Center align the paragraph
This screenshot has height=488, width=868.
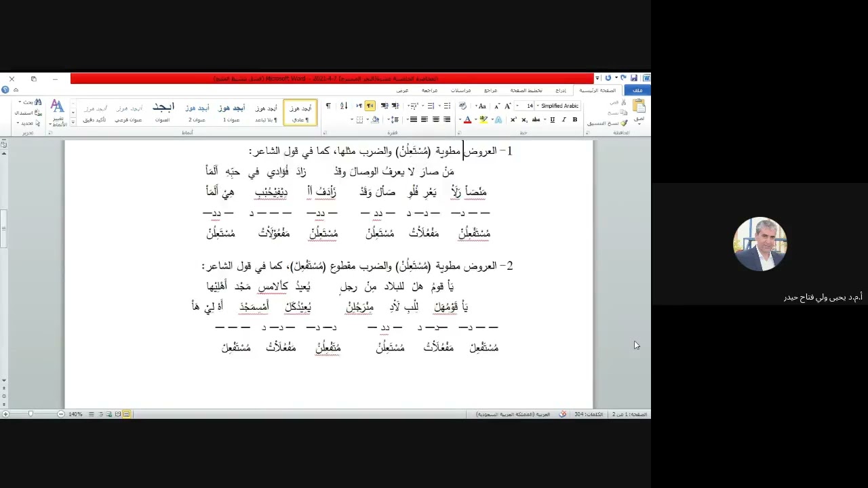[436, 120]
